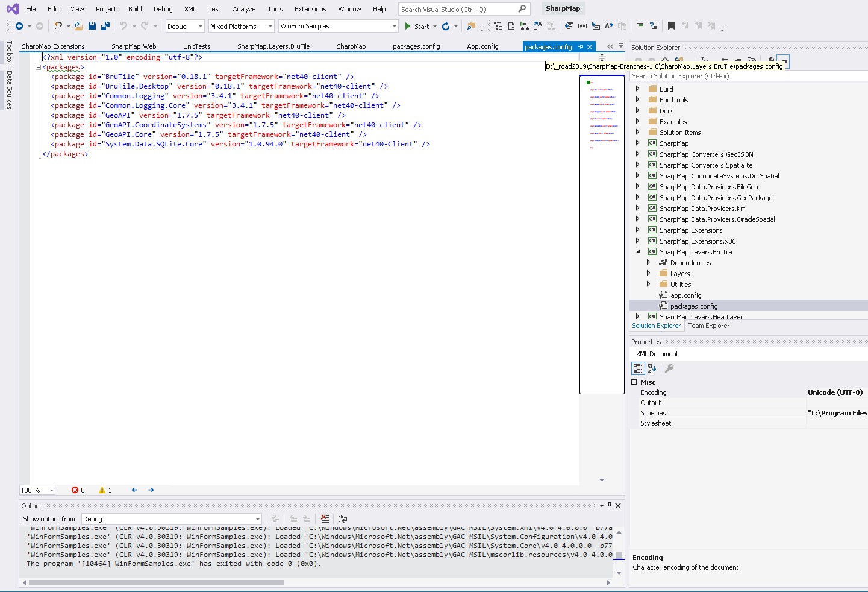
Task: Toggle word wrap in the Output window
Action: click(343, 519)
